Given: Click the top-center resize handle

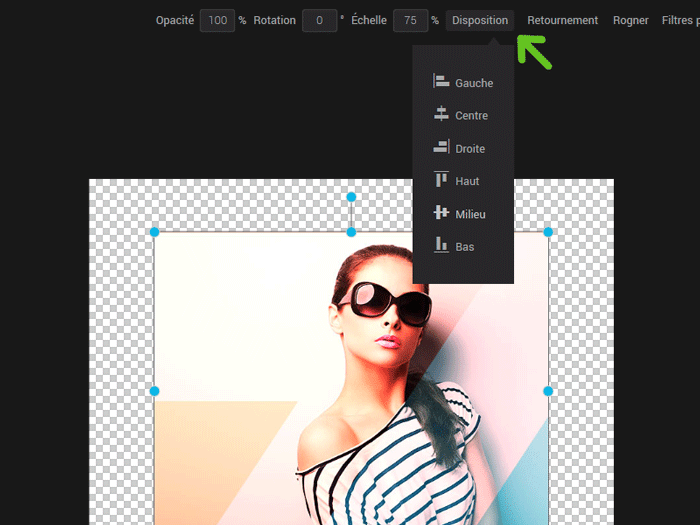Looking at the screenshot, I should (351, 232).
